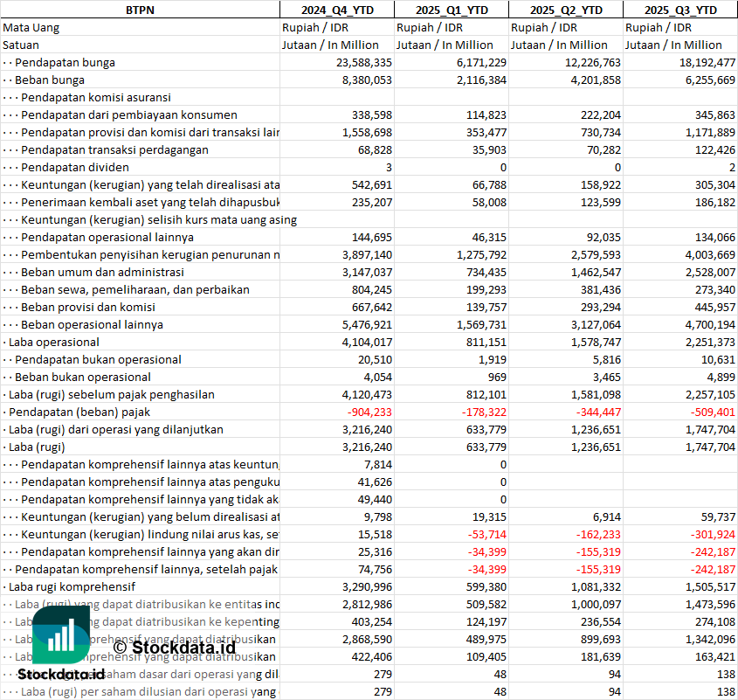
Task: Click value 489,975 in 2025_Q1_YTD column
Action: (x=486, y=639)
